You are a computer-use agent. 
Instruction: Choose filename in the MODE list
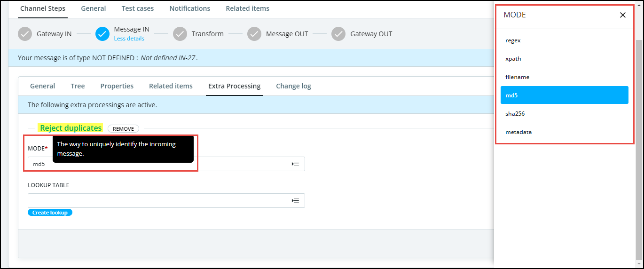(565, 77)
